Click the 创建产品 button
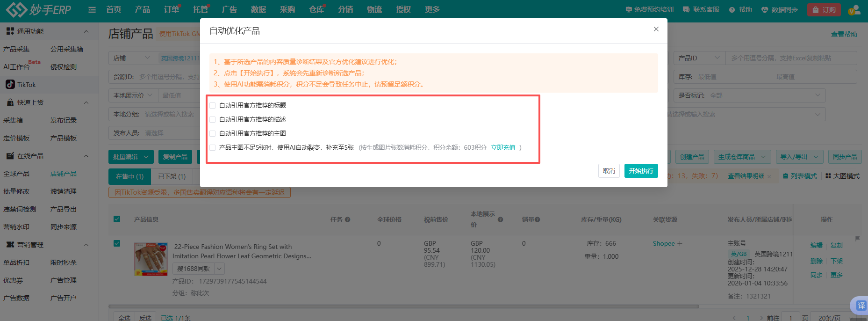 [692, 157]
